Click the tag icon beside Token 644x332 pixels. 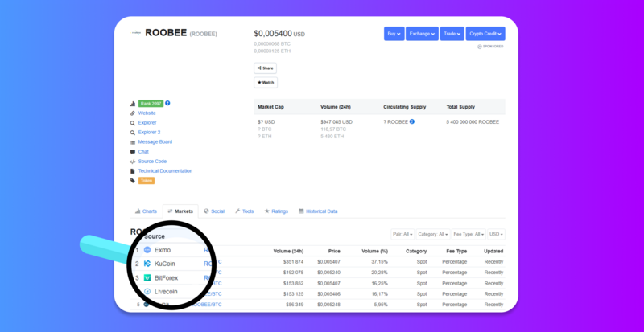(x=133, y=181)
